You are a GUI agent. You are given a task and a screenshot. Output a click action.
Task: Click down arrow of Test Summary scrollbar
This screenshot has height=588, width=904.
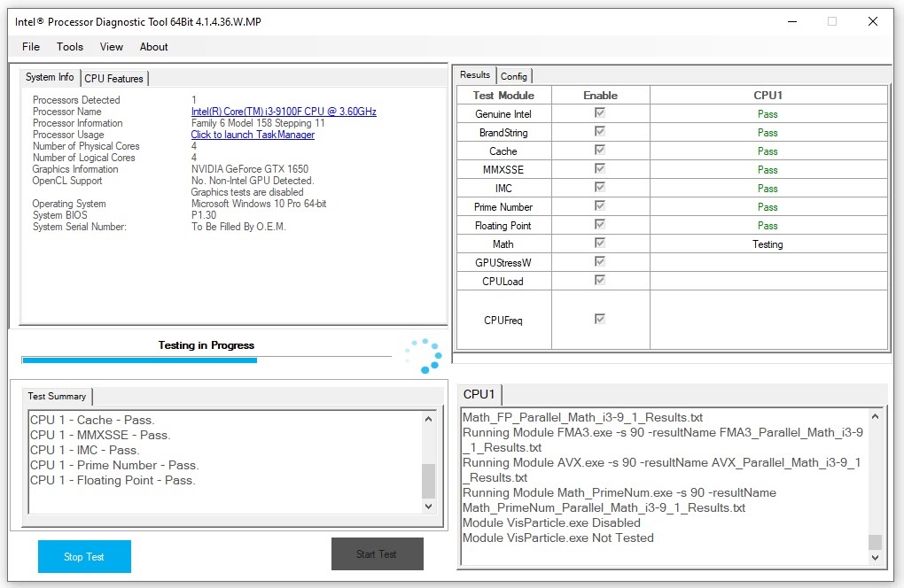tap(428, 507)
